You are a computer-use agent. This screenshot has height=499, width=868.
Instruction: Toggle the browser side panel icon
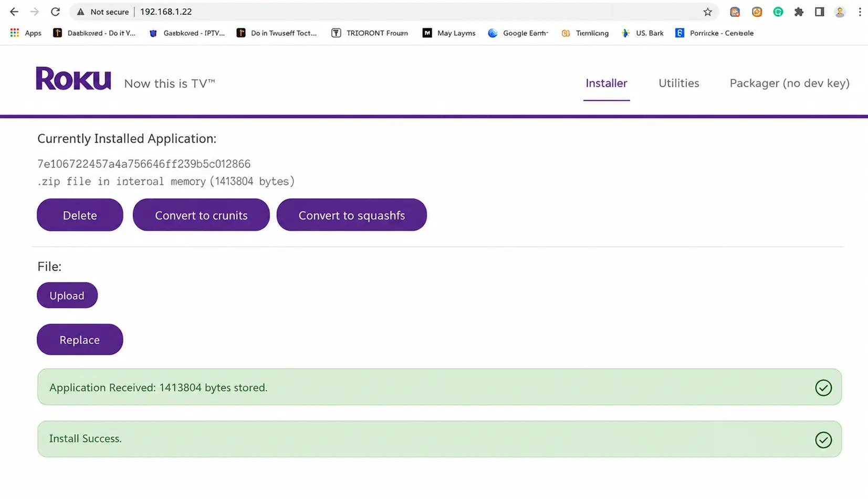[819, 12]
